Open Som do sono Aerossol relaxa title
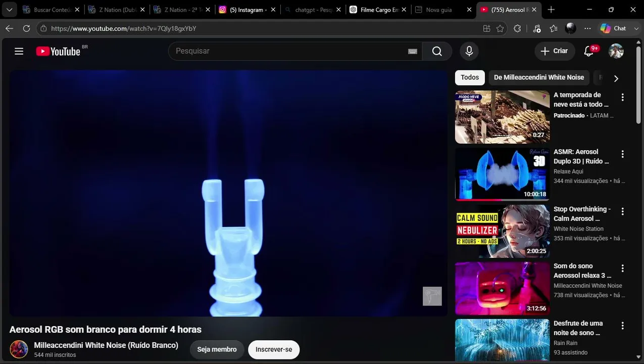The height and width of the screenshot is (364, 644). (x=582, y=271)
